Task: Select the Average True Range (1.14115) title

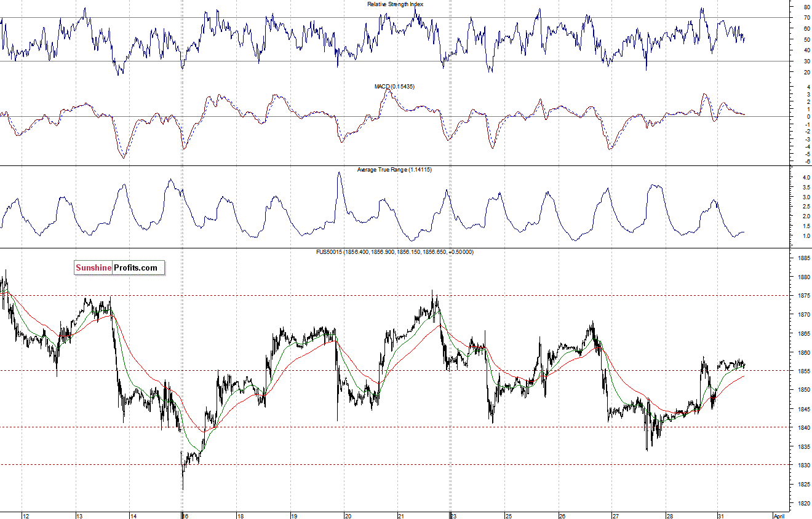Action: 394,169
